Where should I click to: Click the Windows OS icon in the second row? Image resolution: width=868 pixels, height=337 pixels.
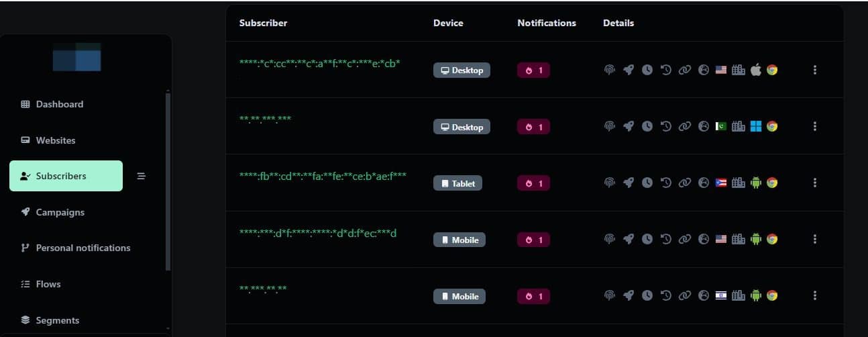(756, 126)
